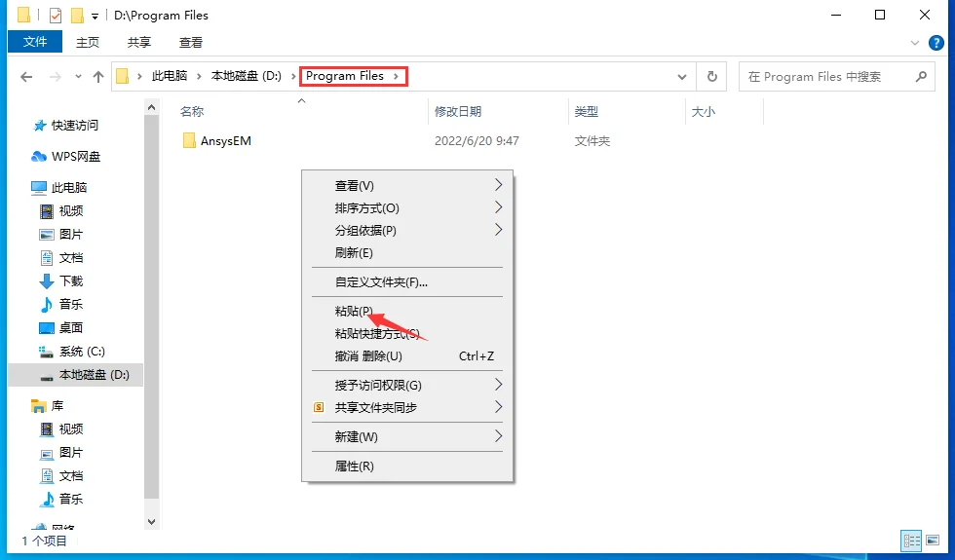955x560 pixels.
Task: Choose 属性(R) from context menu
Action: coord(407,467)
